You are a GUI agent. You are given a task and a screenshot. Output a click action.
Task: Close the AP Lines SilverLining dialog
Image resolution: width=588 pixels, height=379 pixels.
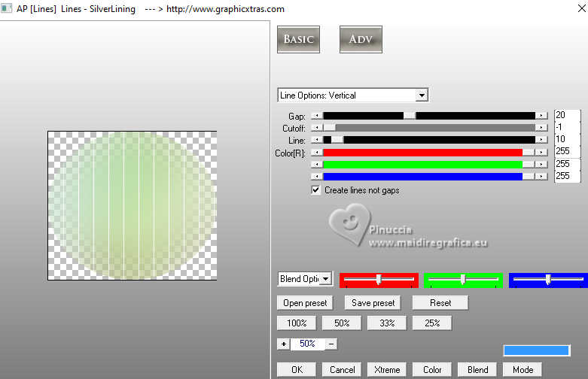pos(582,8)
